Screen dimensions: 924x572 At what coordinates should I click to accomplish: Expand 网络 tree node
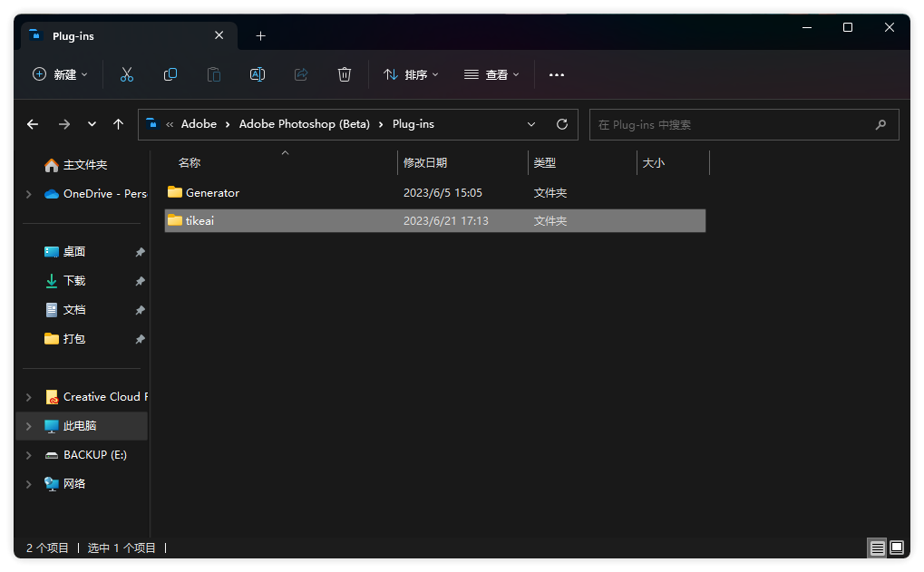(28, 484)
